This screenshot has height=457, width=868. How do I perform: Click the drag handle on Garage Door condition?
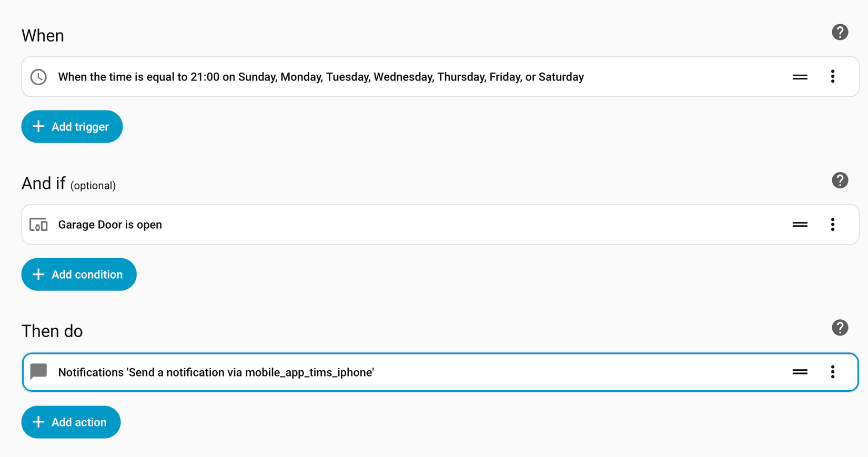[x=800, y=225]
